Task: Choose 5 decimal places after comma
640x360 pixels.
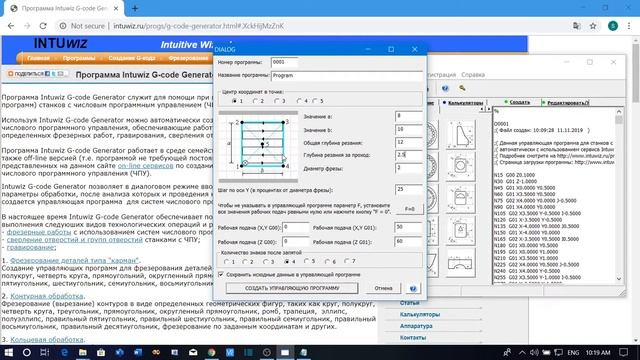Action: [307, 261]
